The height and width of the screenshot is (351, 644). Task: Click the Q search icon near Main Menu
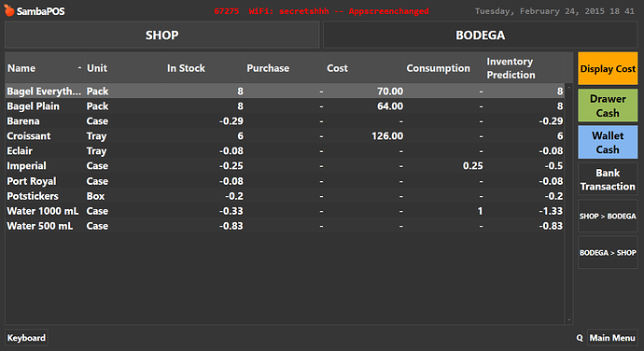[580, 338]
